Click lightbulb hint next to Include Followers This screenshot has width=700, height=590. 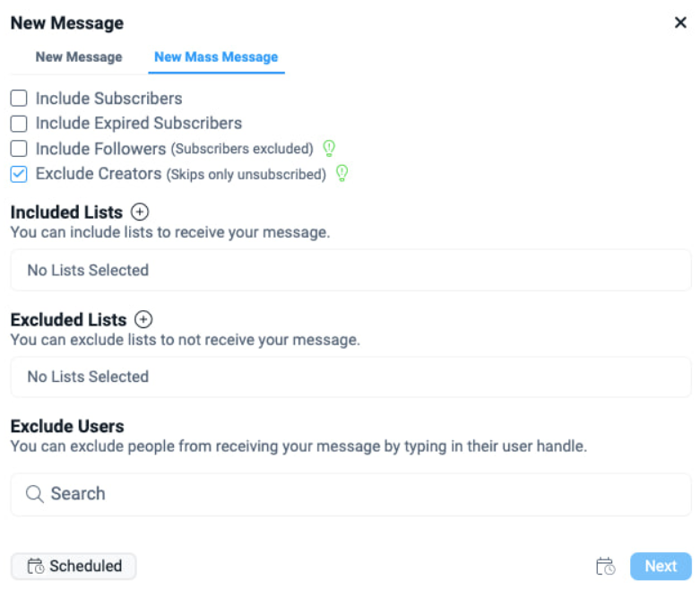pos(329,148)
